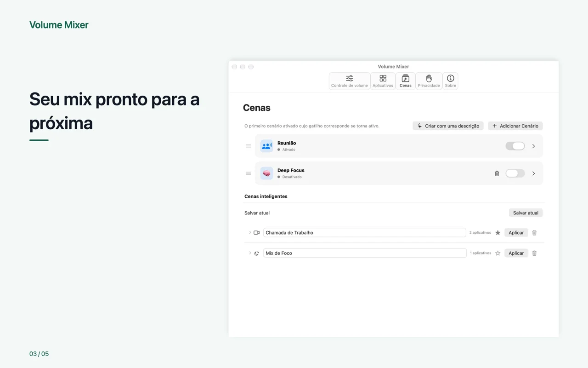The image size is (588, 368).
Task: Click the Salvar atual button
Action: coord(526,213)
